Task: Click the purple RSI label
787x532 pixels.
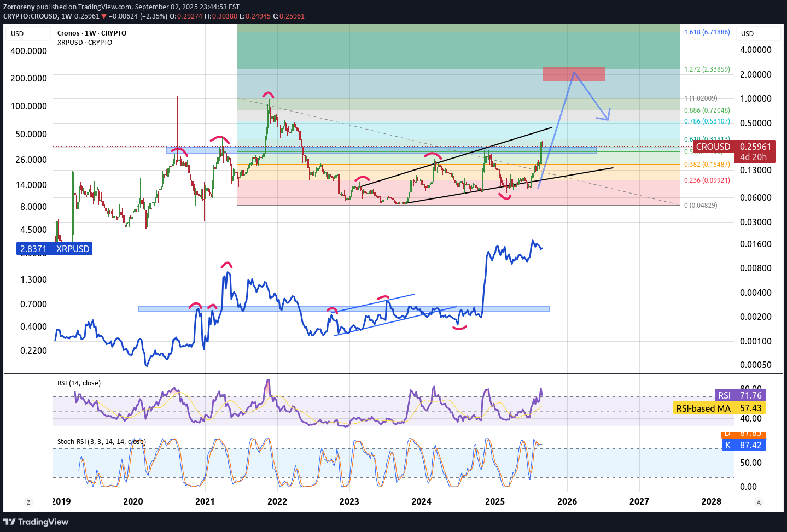Action: [724, 395]
